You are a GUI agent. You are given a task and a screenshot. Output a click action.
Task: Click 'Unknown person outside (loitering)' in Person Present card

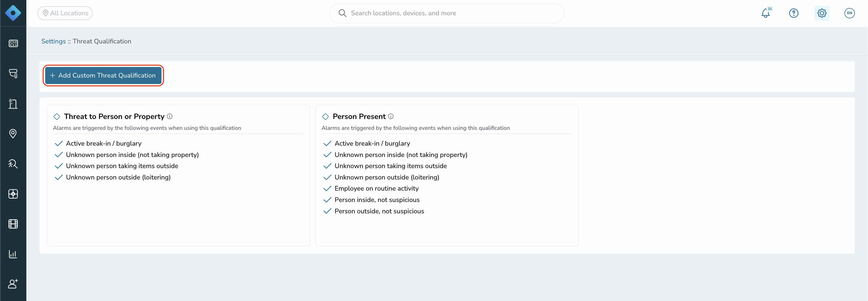[387, 177]
